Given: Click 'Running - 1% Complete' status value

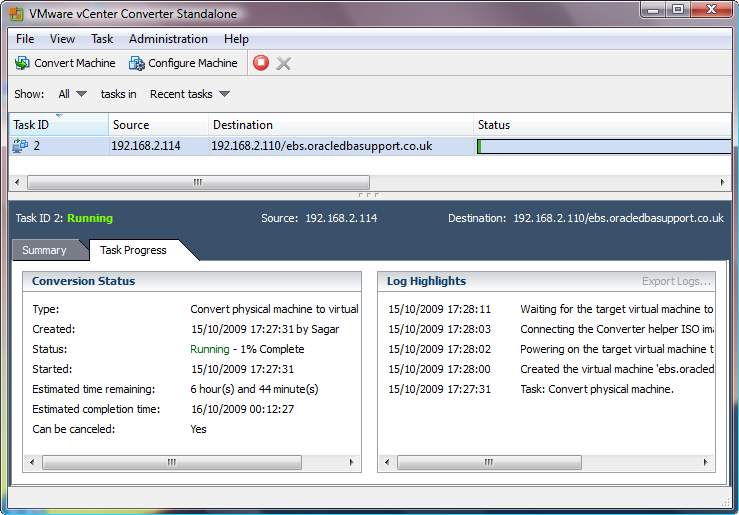Looking at the screenshot, I should [x=247, y=349].
